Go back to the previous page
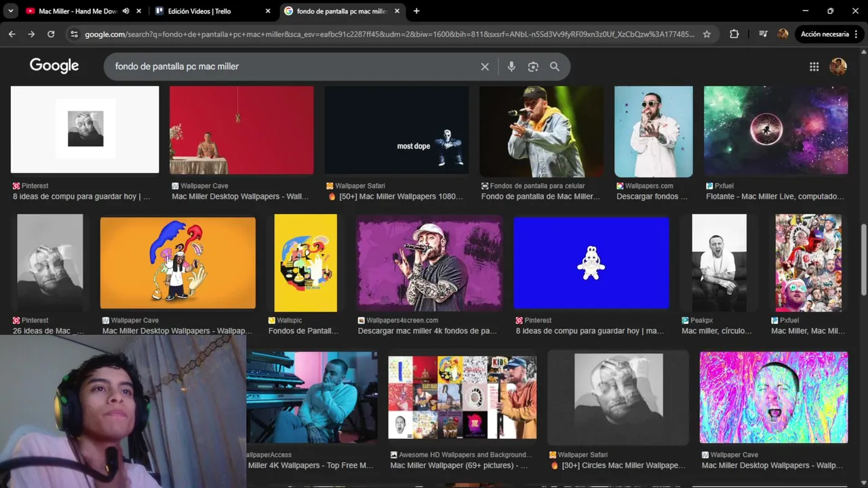868x488 pixels. click(12, 34)
